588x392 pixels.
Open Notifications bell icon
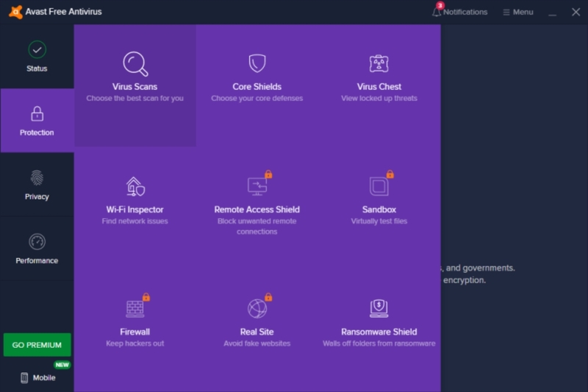[436, 12]
